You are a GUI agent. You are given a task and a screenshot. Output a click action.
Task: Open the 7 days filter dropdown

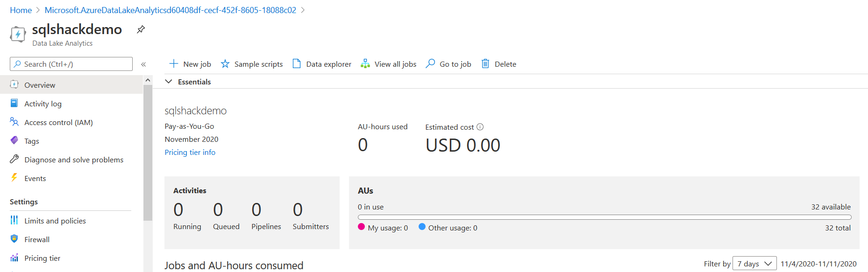(754, 264)
